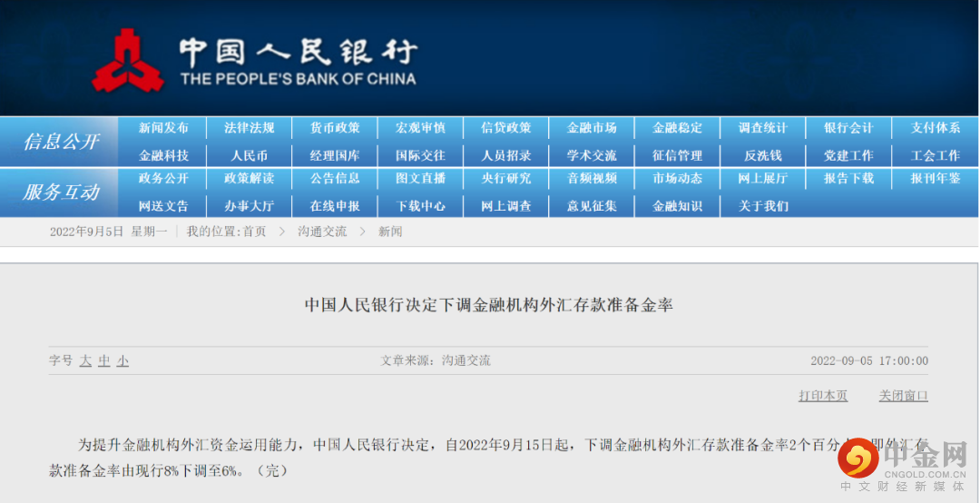This screenshot has width=980, height=503.
Task: Visit 网上展厅 page
Action: (x=762, y=178)
